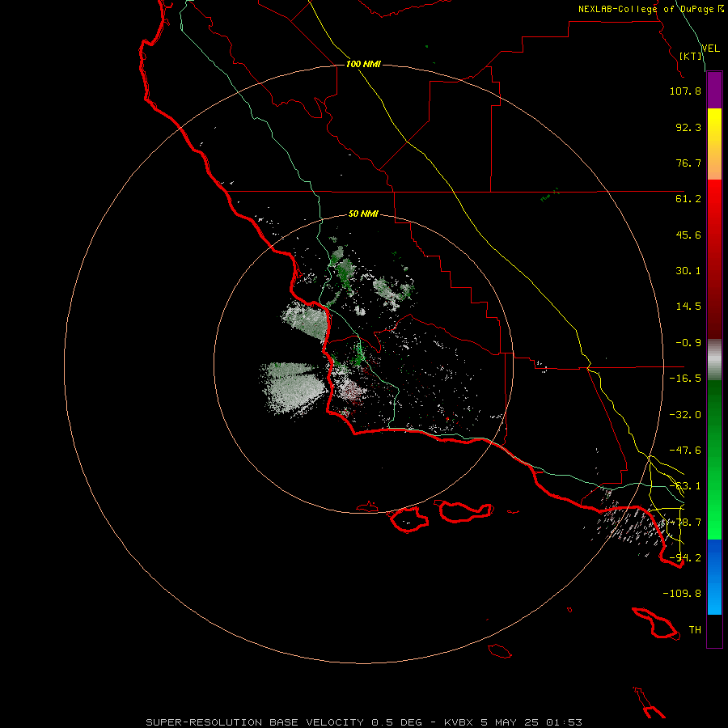Pick the blue segment of the velocity scale
The width and height of the screenshot is (728, 728).
714,557
